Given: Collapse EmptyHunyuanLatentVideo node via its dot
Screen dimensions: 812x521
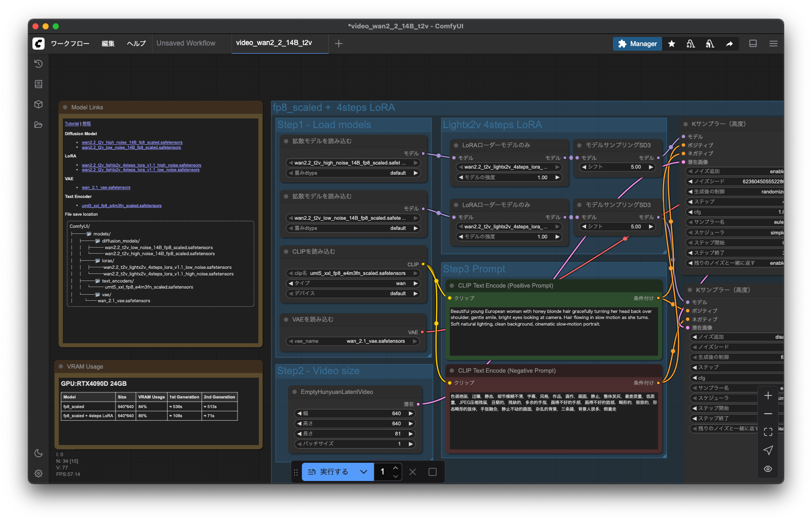Looking at the screenshot, I should 295,392.
